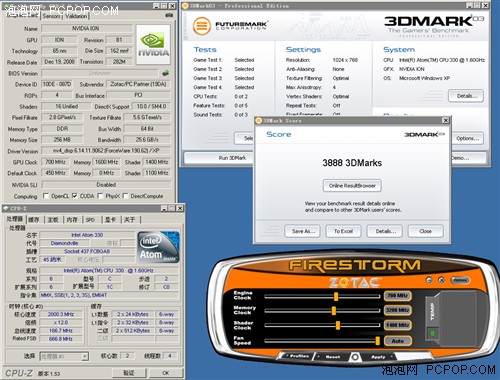The width and height of the screenshot is (500, 380).
Task: Click the green BIOS save chip icon
Action: pyautogui.click(x=165, y=73)
